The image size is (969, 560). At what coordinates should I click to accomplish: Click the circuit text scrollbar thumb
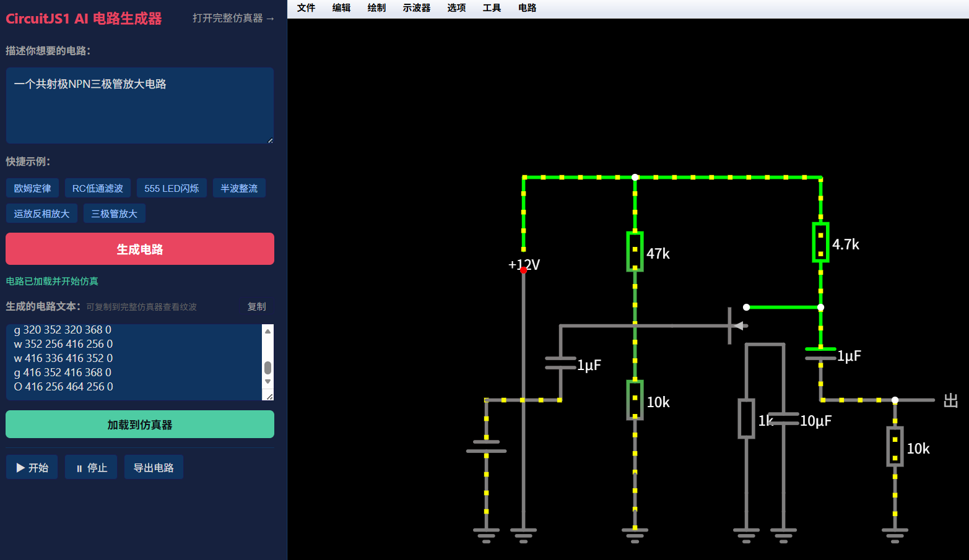click(267, 368)
